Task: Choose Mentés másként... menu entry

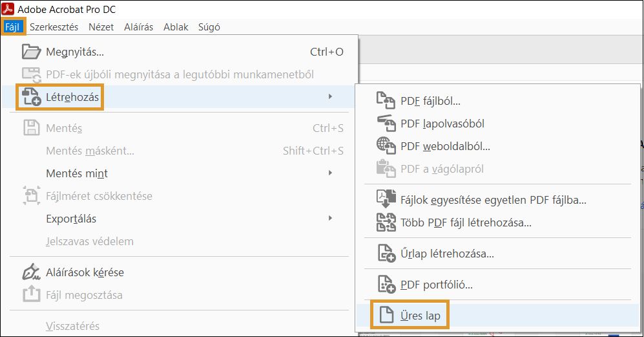Action: [180, 151]
